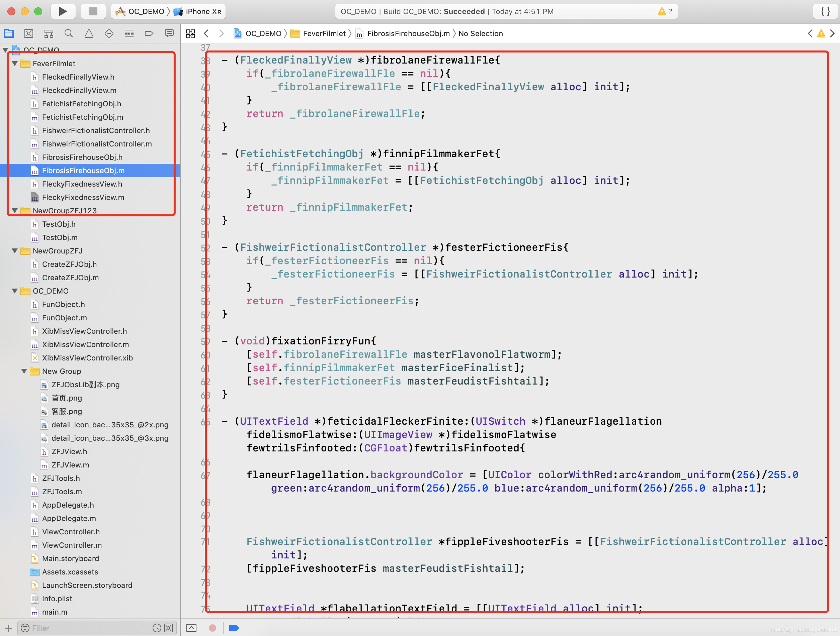
Task: Go back with the editor back arrow
Action: (x=206, y=33)
